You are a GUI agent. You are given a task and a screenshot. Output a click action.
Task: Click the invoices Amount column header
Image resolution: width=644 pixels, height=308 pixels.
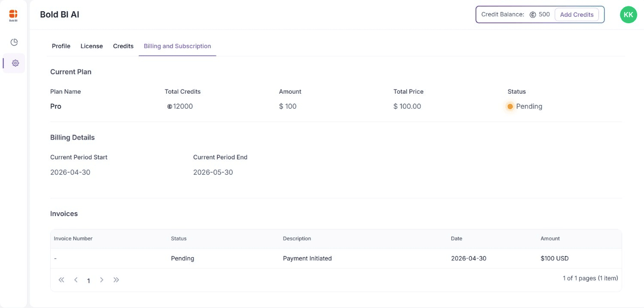point(550,238)
